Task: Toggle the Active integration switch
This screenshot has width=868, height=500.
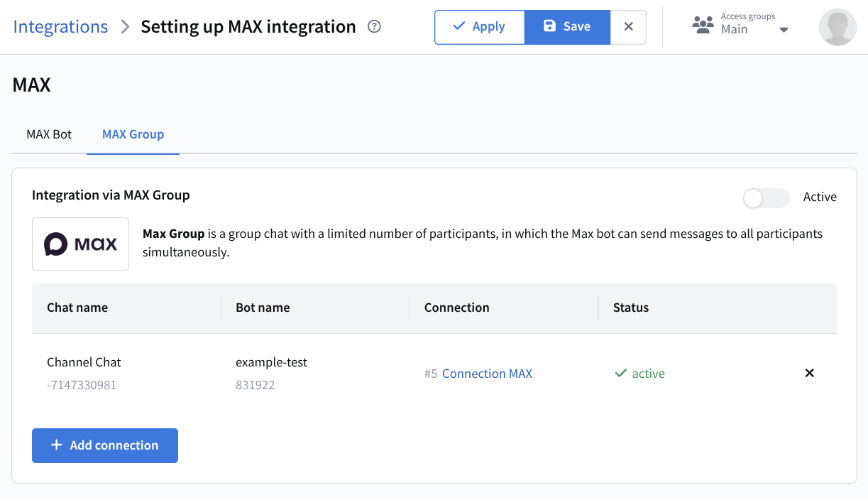Action: (x=766, y=197)
